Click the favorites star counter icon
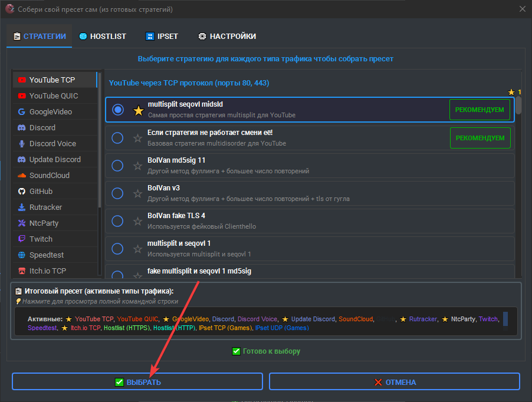 tap(511, 92)
